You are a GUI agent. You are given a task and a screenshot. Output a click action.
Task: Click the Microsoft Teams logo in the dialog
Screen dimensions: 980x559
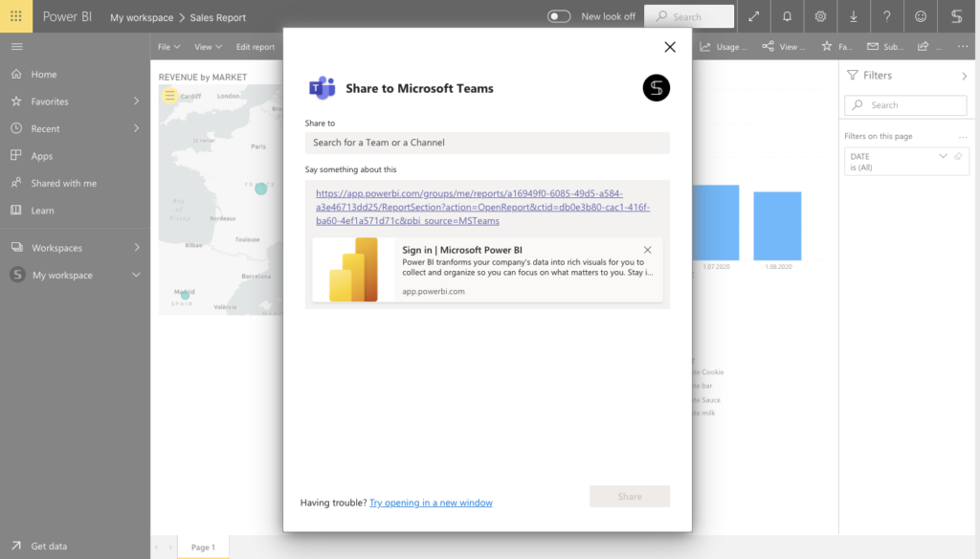[x=322, y=88]
